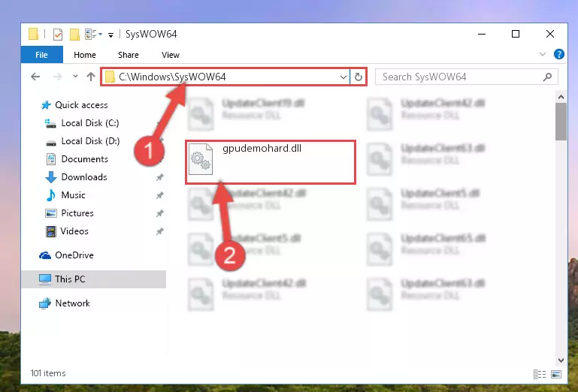Screen dimensions: 578x392
Task: Open Pictures in navigation pane
Action: coord(77,213)
